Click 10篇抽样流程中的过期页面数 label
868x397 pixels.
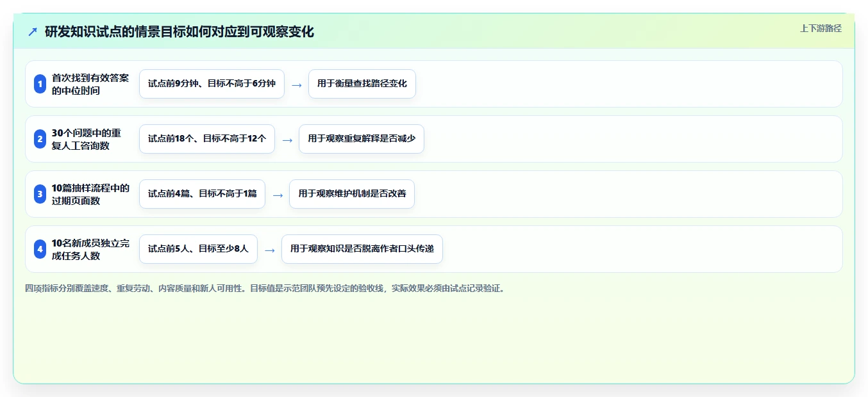pyautogui.click(x=90, y=194)
